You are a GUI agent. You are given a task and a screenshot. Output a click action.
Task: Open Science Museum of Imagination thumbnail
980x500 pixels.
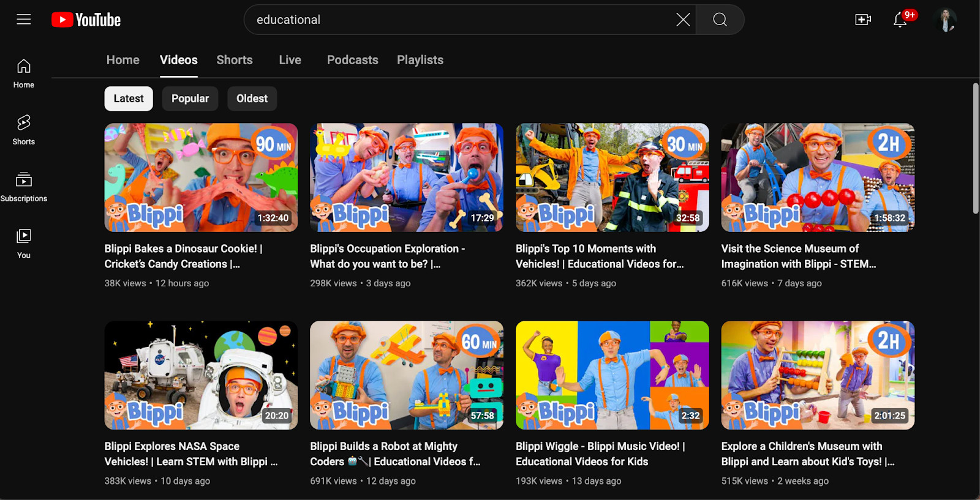click(x=818, y=177)
